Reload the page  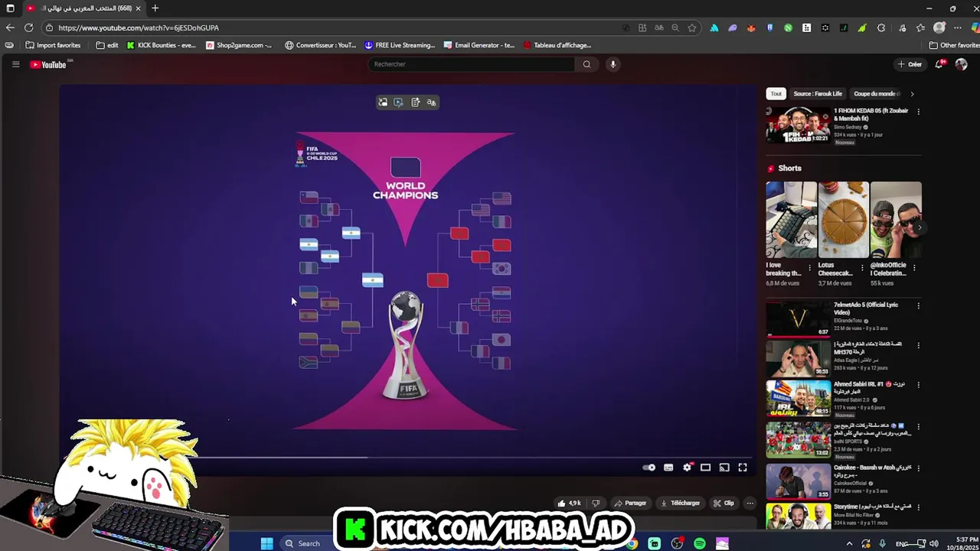click(29, 28)
